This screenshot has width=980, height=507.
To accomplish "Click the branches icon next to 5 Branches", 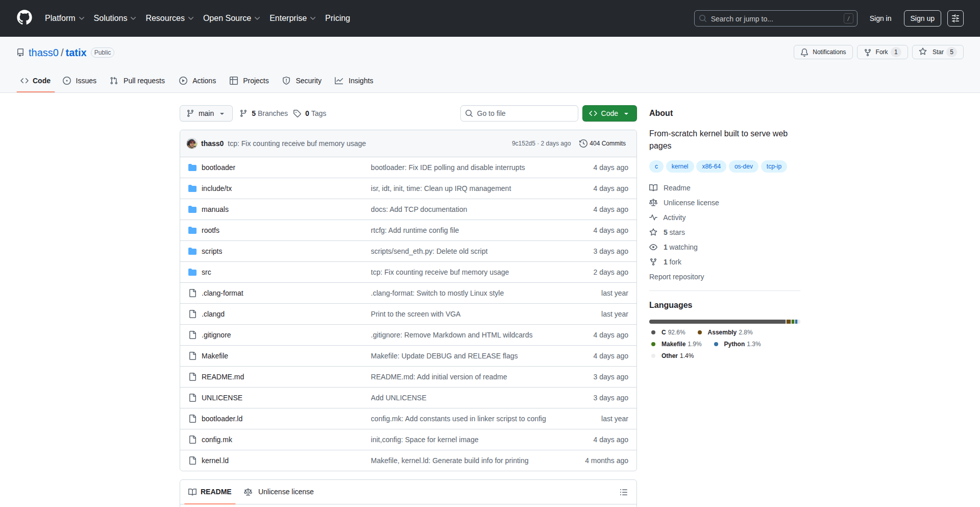I will [243, 113].
